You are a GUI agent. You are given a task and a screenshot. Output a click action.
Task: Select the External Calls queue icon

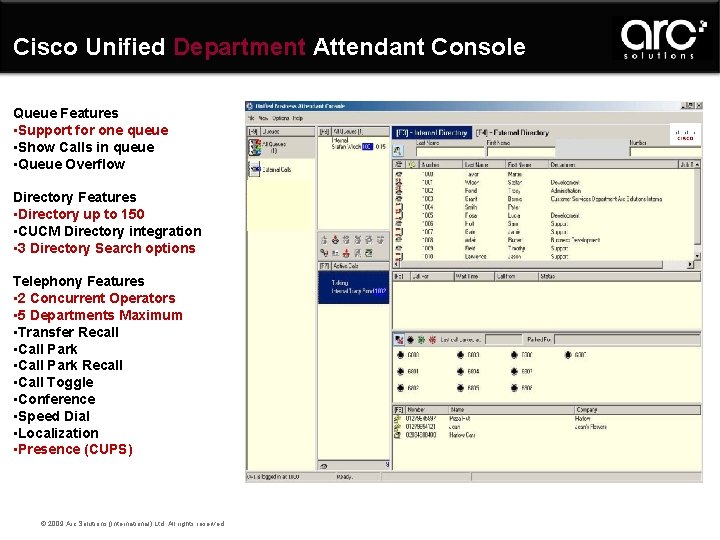pos(255,169)
